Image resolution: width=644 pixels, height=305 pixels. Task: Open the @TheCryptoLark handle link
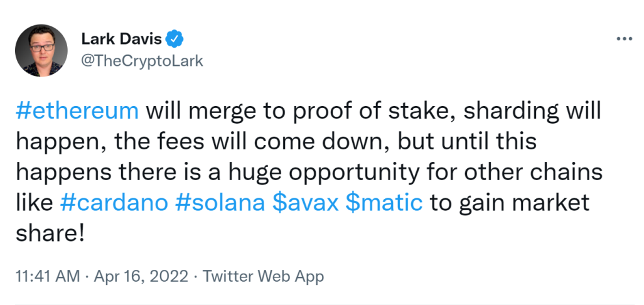point(142,61)
